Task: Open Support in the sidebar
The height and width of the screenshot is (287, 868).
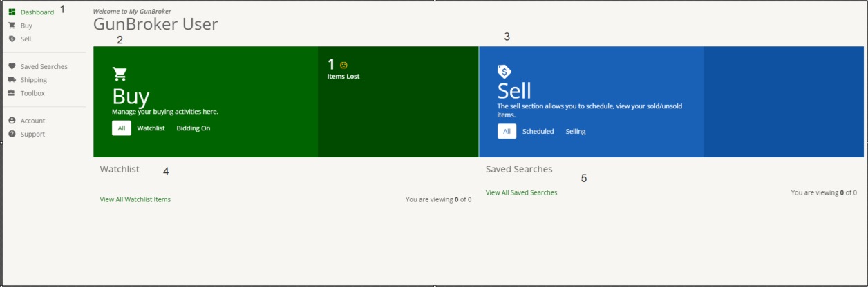Action: point(32,134)
